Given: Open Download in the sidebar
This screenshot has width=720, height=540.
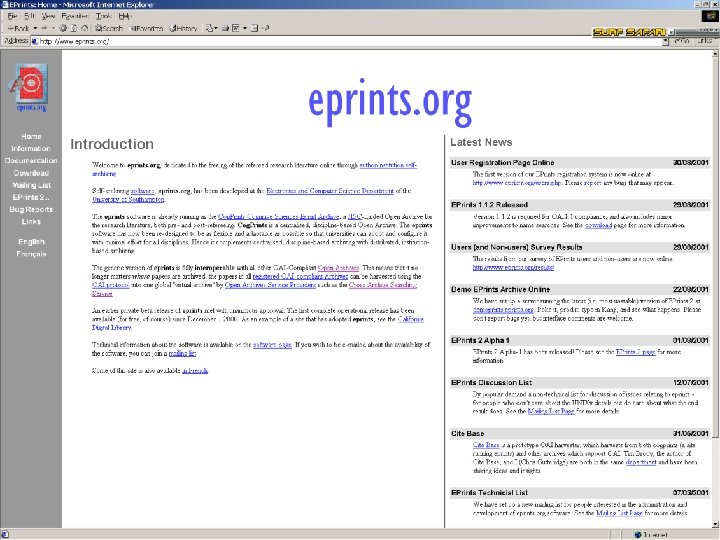Looking at the screenshot, I should point(31,173).
